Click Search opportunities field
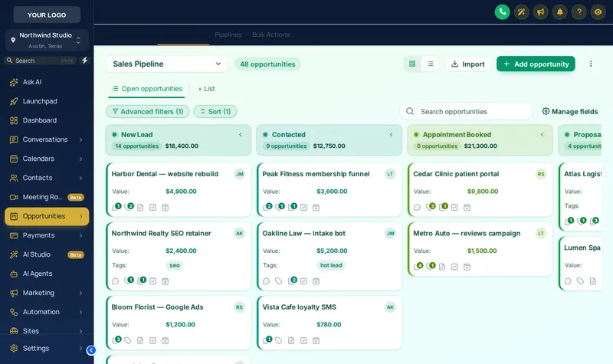 (x=467, y=111)
